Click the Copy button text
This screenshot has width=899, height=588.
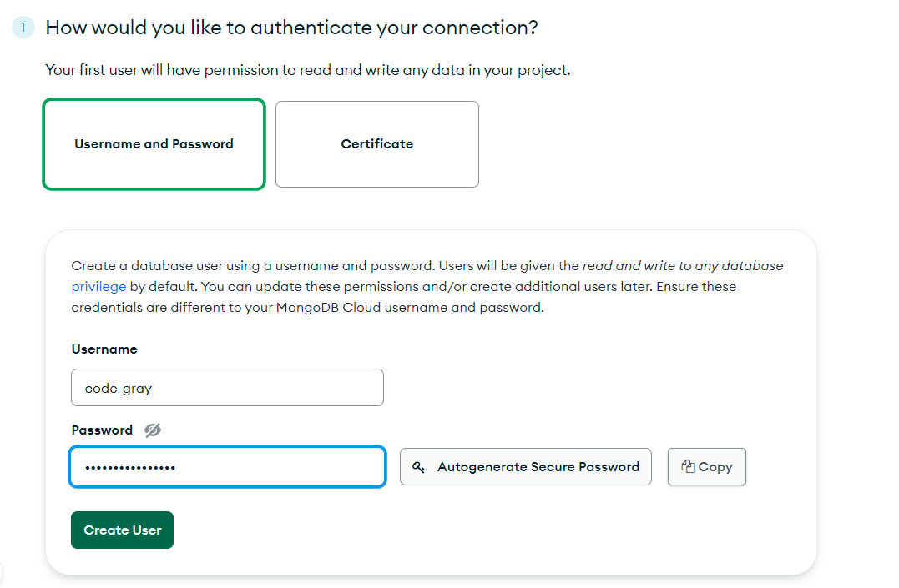[x=715, y=467]
